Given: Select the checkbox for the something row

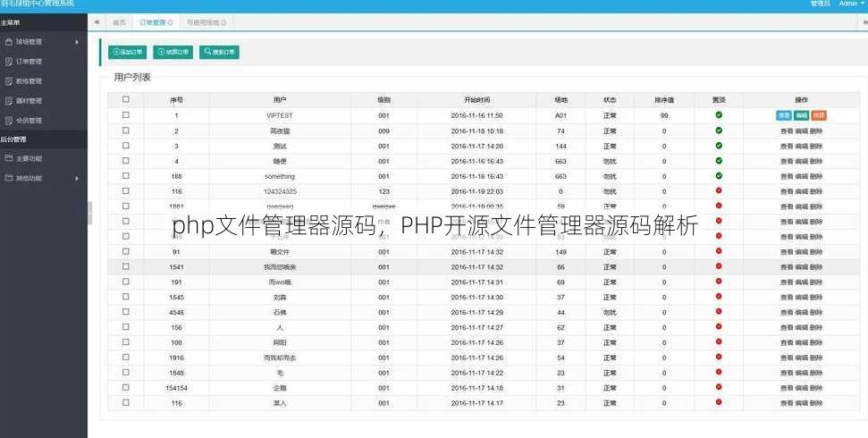Looking at the screenshot, I should click(126, 176).
